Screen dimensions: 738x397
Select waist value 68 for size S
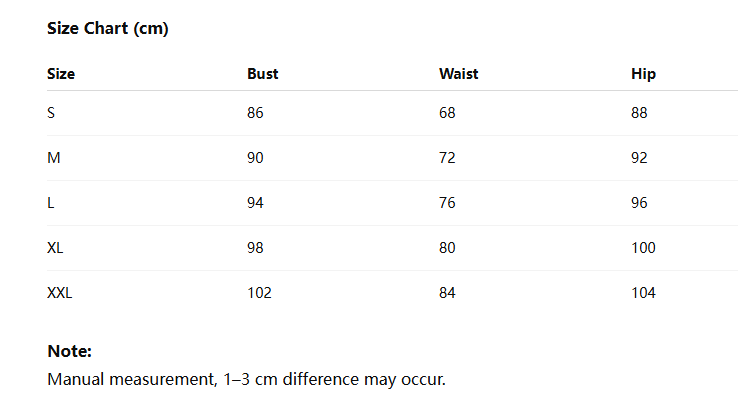447,113
